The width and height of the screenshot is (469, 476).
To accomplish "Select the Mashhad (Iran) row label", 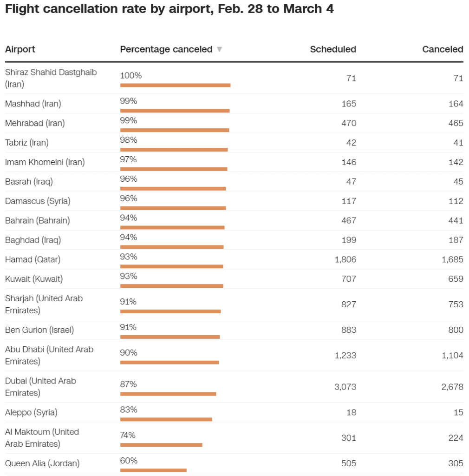I will [x=33, y=104].
